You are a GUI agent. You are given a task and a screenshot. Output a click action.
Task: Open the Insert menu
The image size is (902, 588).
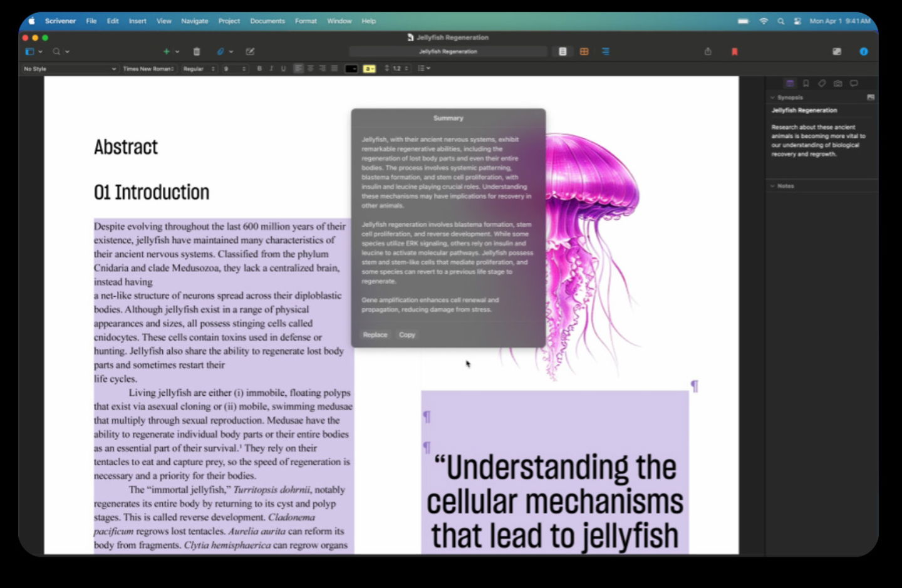coord(138,21)
